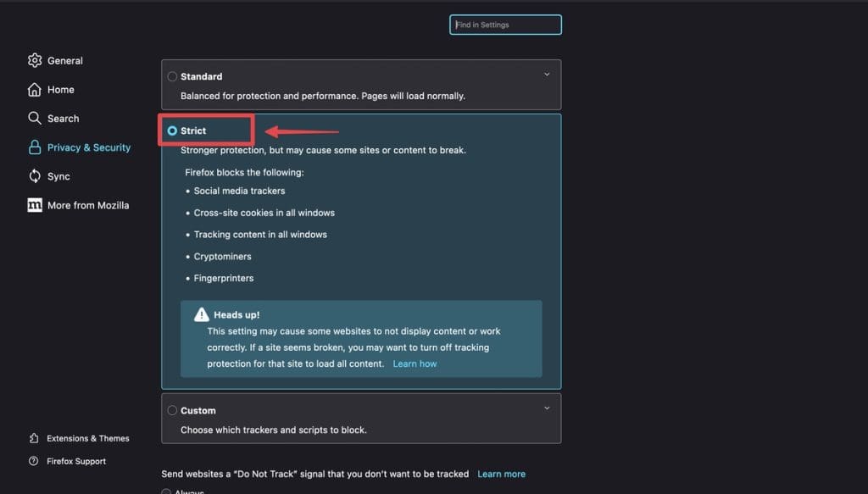The height and width of the screenshot is (494, 868).
Task: Click the warning triangle beside Heads up
Action: click(x=201, y=314)
